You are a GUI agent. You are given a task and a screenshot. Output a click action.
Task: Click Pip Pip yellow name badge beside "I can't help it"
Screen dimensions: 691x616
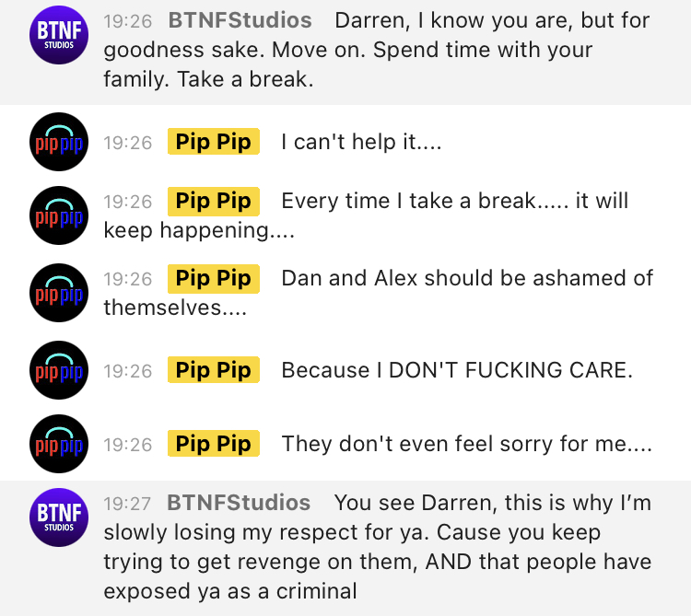[214, 142]
